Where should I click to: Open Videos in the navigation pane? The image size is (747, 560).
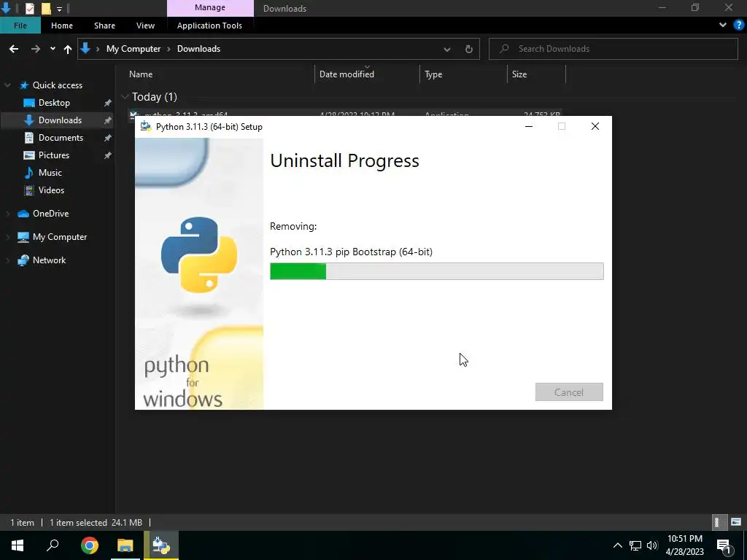coord(51,190)
